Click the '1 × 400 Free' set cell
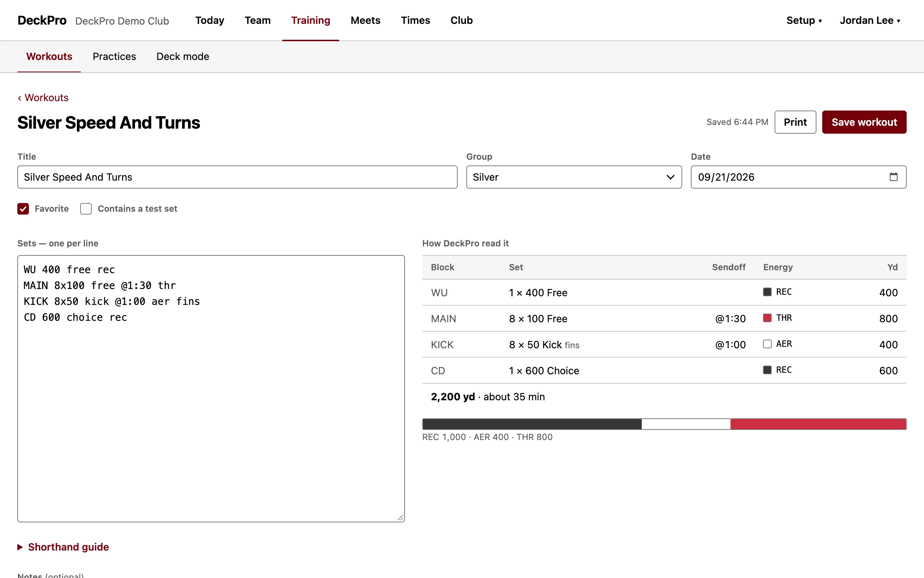 538,293
